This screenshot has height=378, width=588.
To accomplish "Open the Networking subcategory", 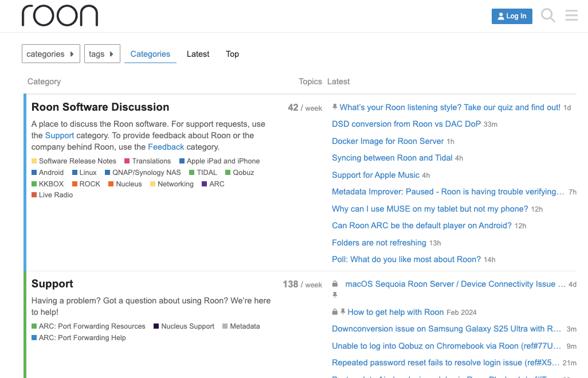I will coord(172,184).
